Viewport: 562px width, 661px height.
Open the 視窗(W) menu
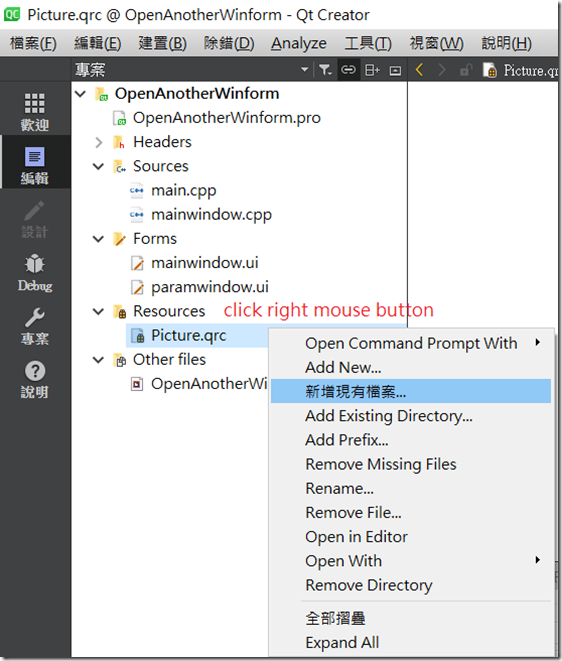[437, 43]
